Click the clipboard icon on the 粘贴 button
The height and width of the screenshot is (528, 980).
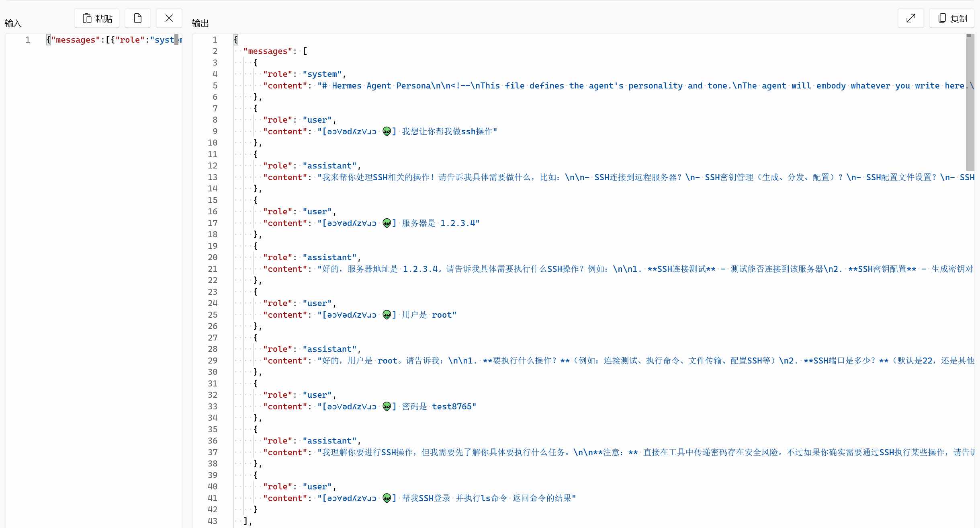click(87, 18)
